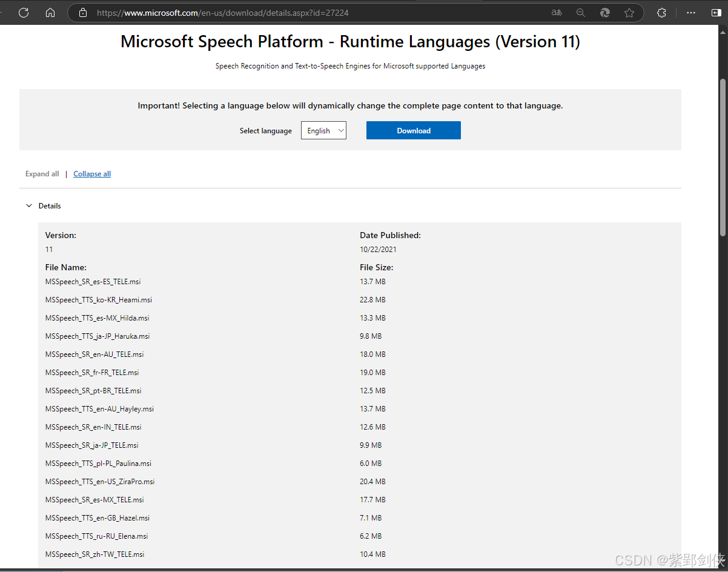This screenshot has height=572, width=728.
Task: Open the Edge Copilot circular icon
Action: [x=604, y=12]
